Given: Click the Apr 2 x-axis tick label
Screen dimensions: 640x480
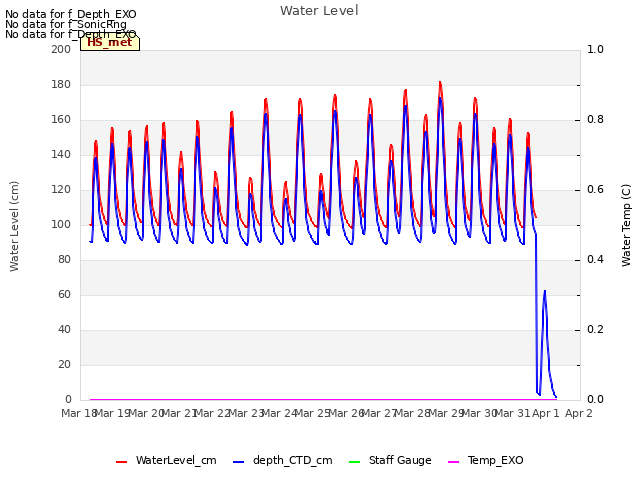Looking at the screenshot, I should [x=578, y=413].
